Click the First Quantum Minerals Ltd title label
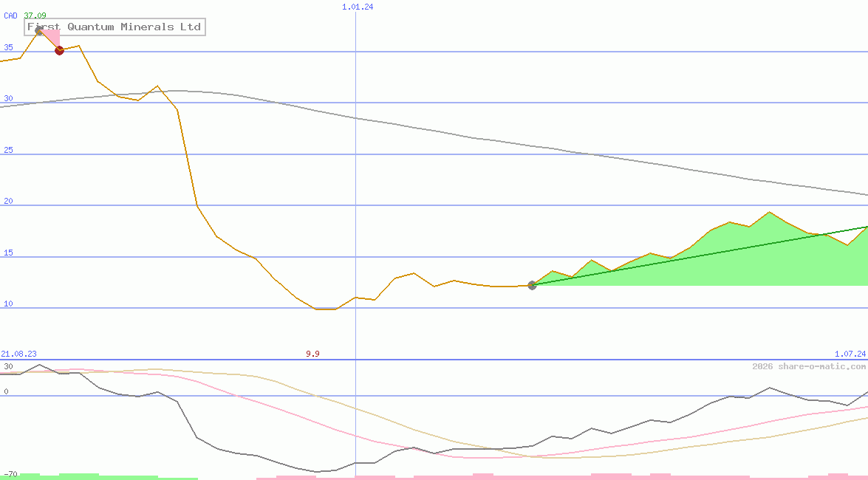Image resolution: width=868 pixels, height=480 pixels. pos(115,27)
